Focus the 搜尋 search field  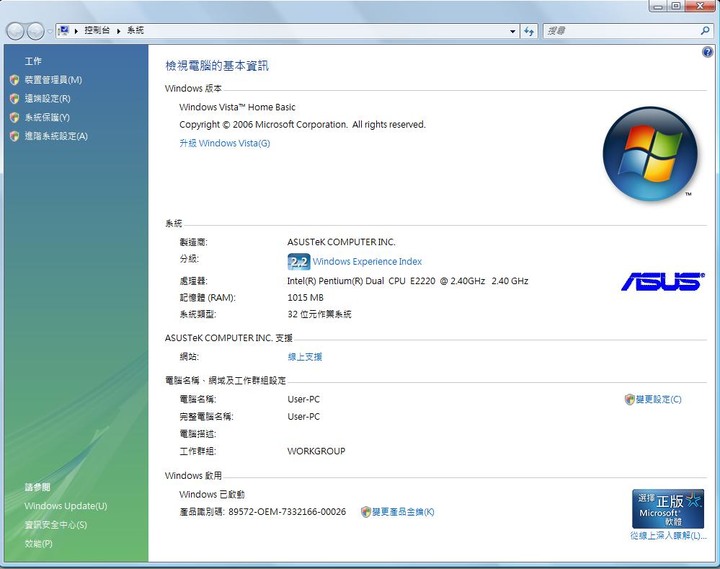620,31
